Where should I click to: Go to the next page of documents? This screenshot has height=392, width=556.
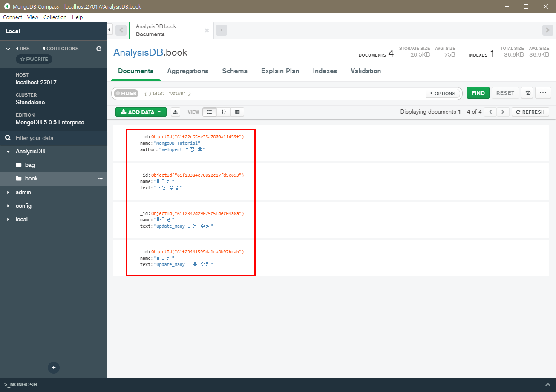[503, 112]
